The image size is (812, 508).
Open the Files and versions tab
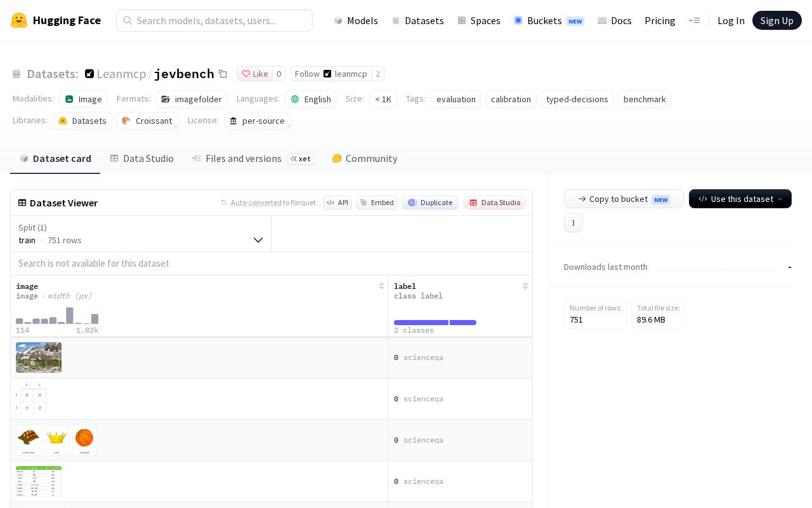click(x=252, y=159)
